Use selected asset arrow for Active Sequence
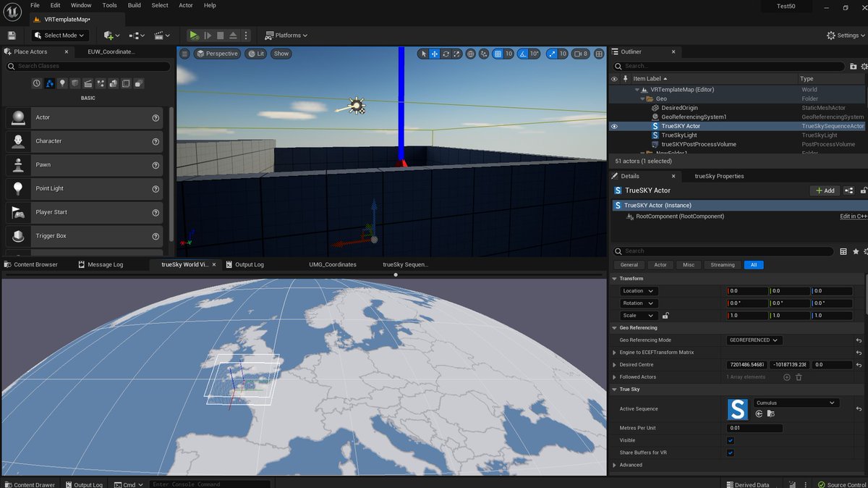868x488 pixels. [x=759, y=413]
